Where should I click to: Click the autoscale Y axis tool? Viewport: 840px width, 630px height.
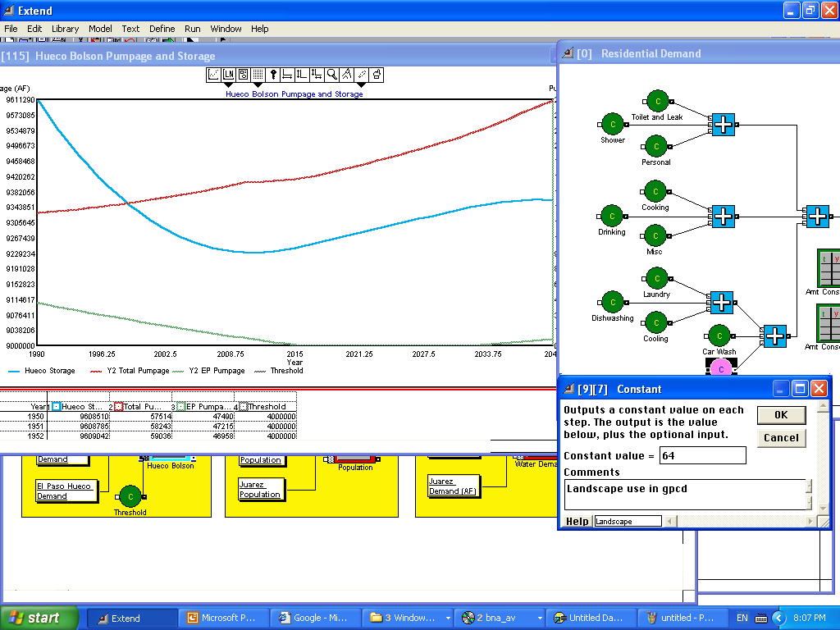(302, 75)
